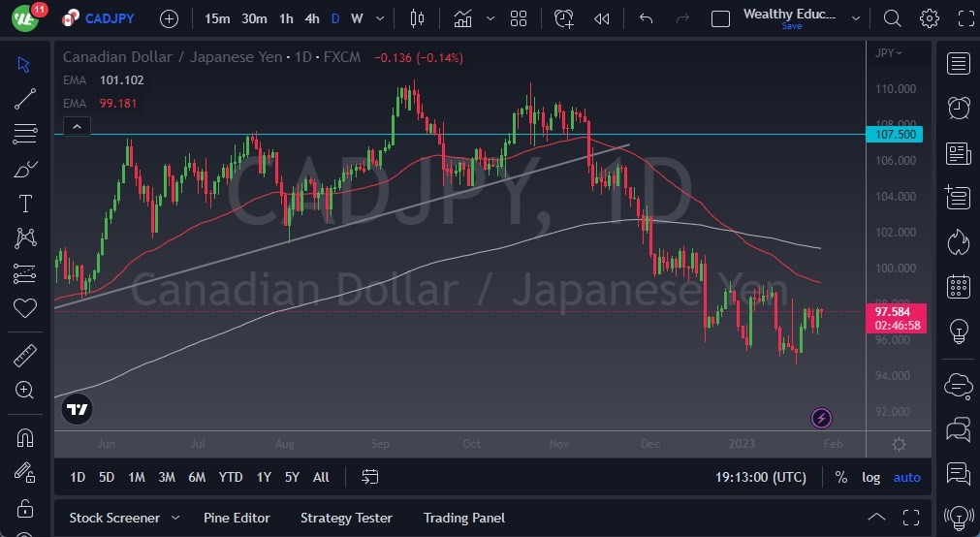Open the Stock Screener dropdown arrow
Screen dimensions: 980x537
coord(175,518)
